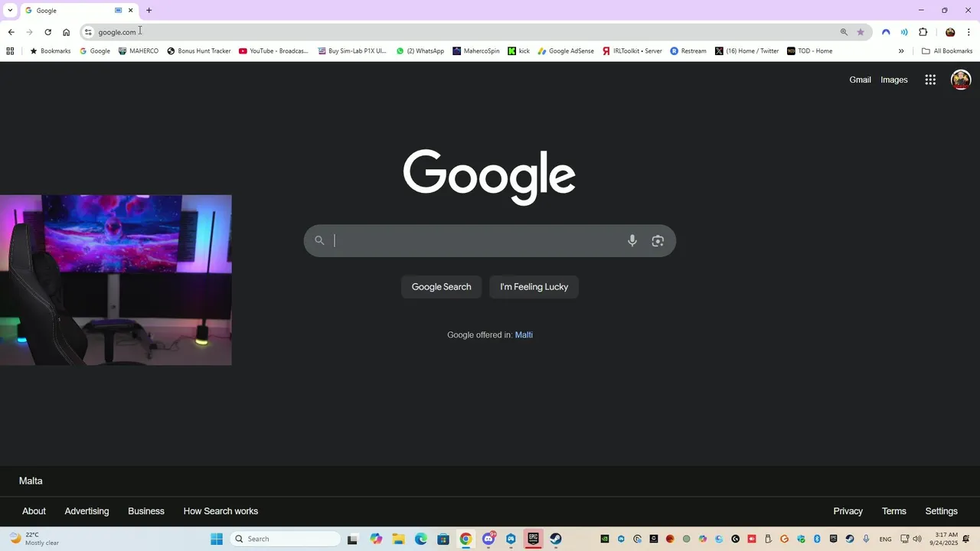Screen dimensions: 980x551
Task: Search by image with the camera icon
Action: click(658, 240)
